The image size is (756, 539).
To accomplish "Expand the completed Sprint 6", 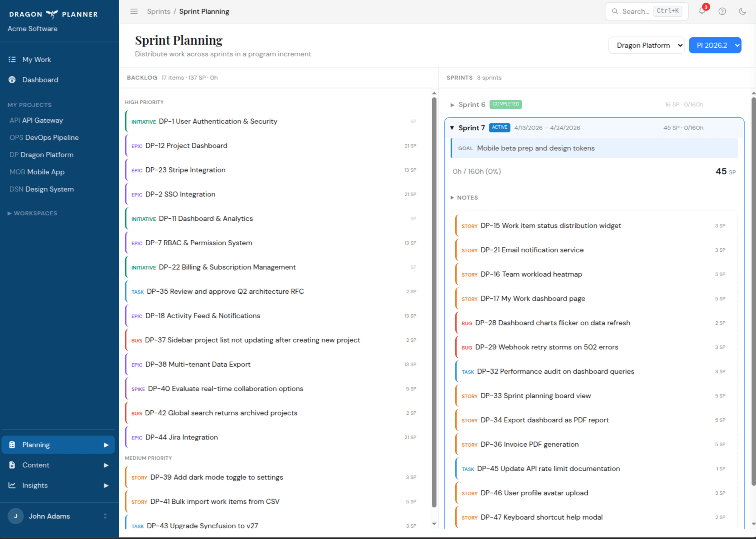I will click(453, 104).
